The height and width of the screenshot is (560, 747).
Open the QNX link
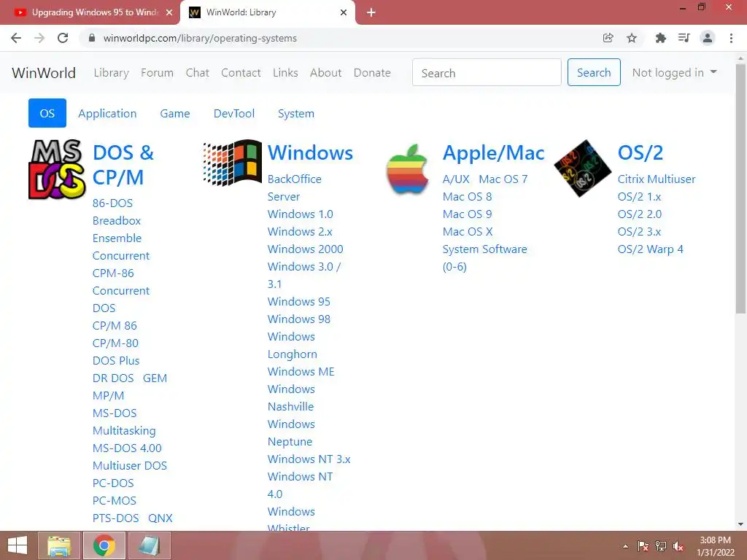160,518
